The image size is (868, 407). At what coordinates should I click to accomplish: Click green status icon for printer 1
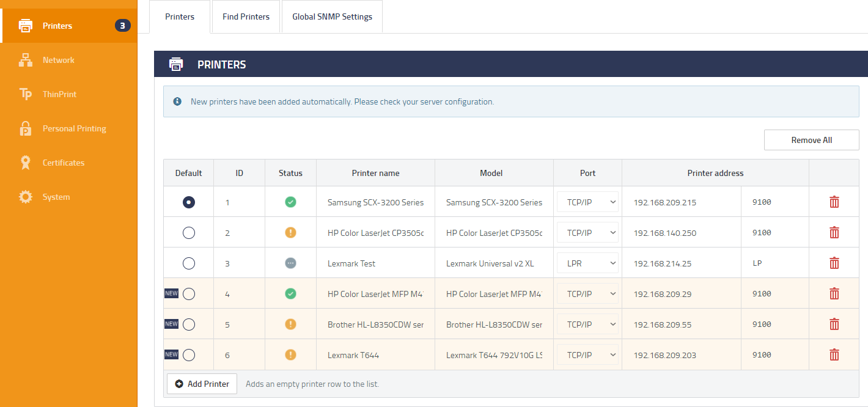point(290,202)
